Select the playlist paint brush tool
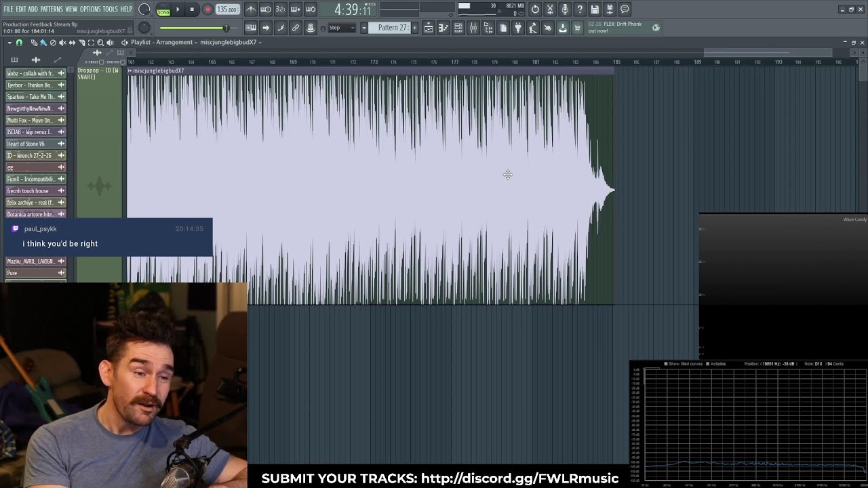Viewport: 868px width, 488px height. click(x=43, y=43)
